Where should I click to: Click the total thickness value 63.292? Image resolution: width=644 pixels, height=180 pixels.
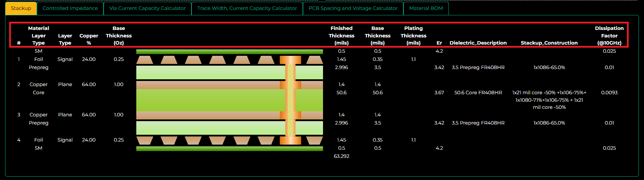point(341,156)
